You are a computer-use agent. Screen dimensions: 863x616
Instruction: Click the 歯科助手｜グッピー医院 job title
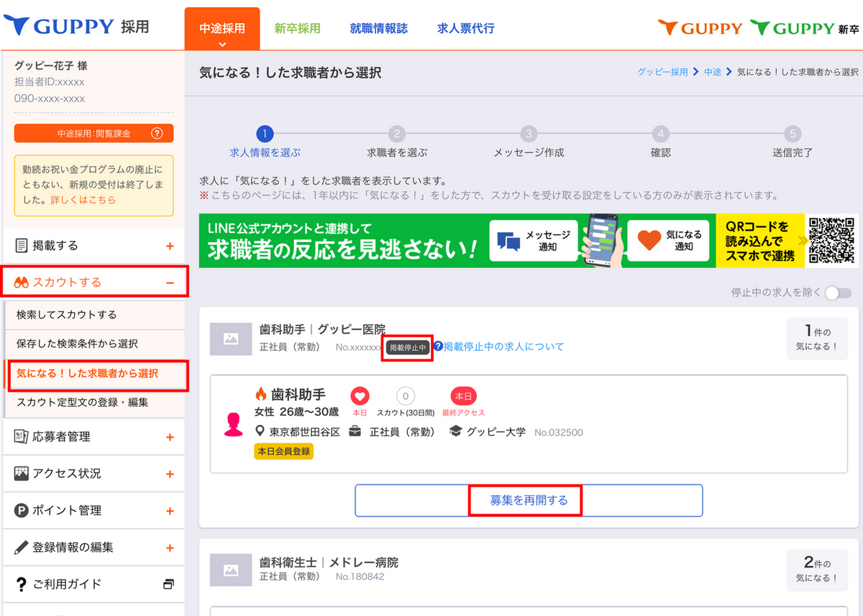[x=323, y=331]
